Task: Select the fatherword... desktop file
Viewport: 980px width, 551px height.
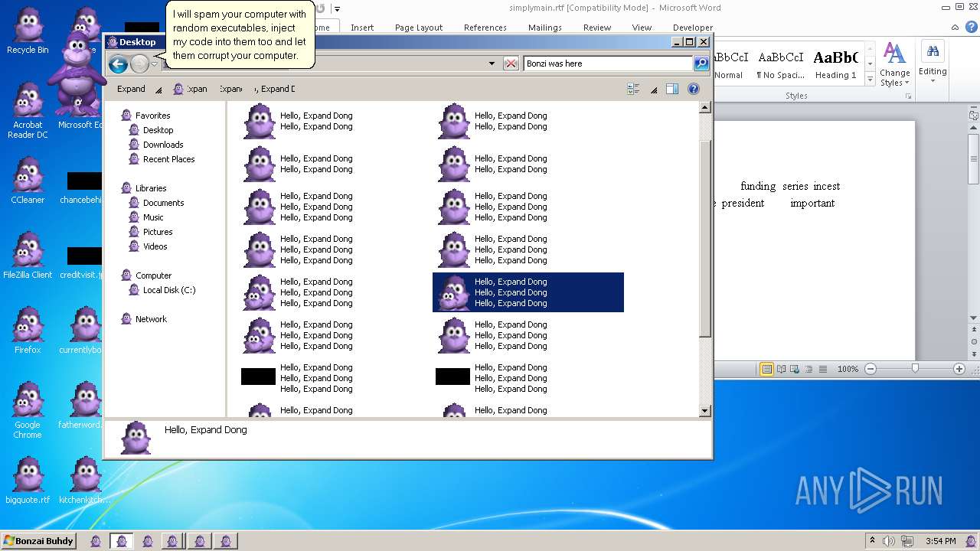Action: [81, 406]
